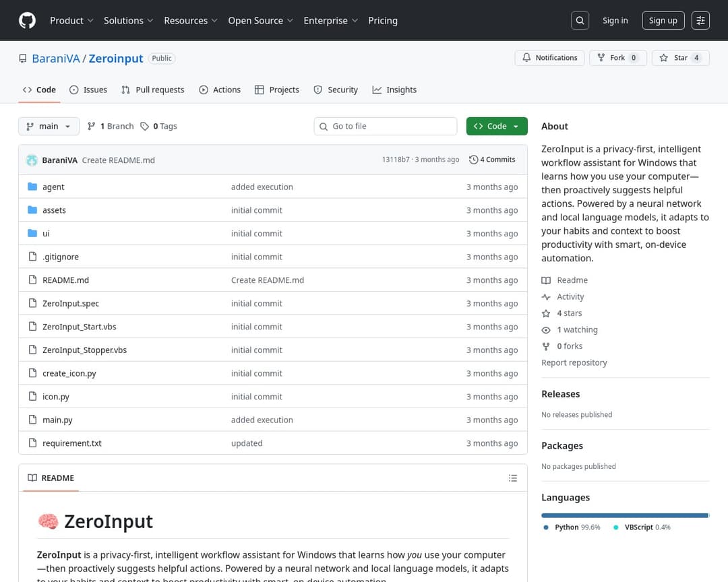This screenshot has width=728, height=582.
Task: Click the search magnifier icon
Action: point(580,20)
